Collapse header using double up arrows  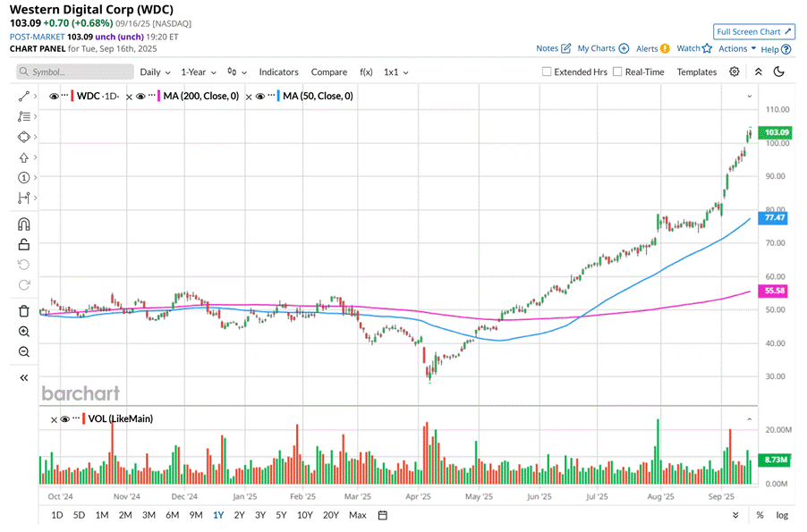tap(758, 72)
